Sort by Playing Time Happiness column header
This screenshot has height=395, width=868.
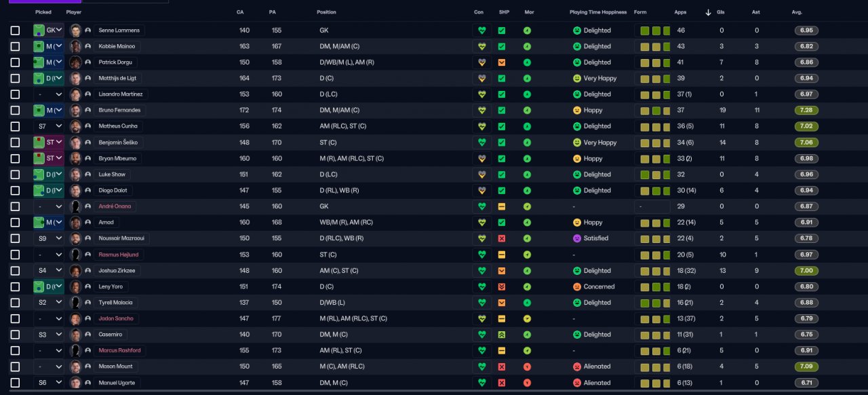click(598, 12)
